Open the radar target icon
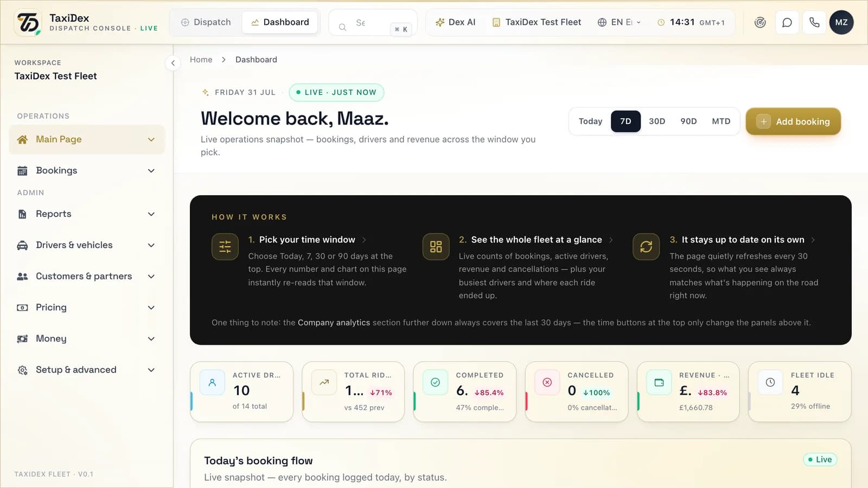Image resolution: width=868 pixels, height=488 pixels. point(760,22)
